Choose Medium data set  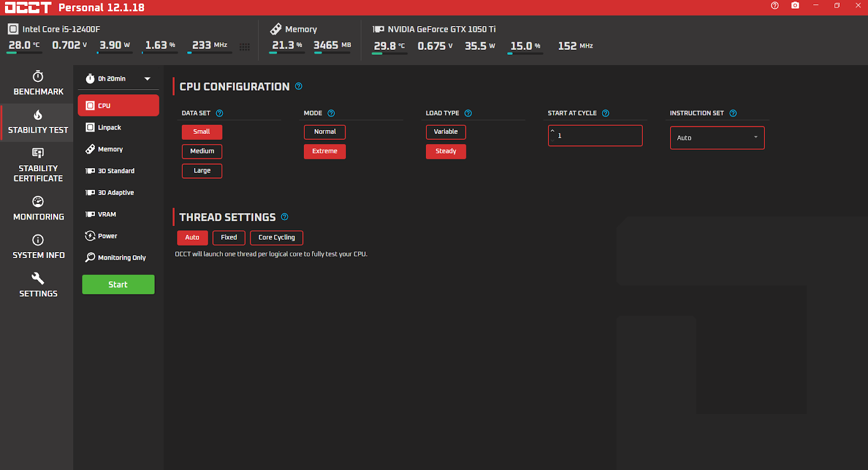202,151
